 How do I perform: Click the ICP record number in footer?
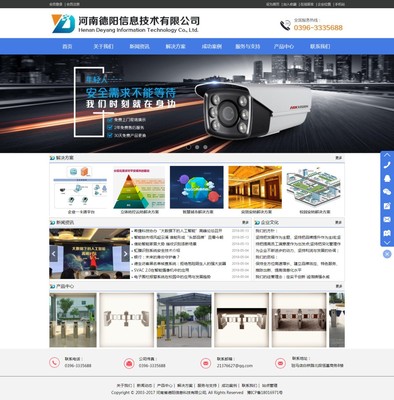265,393
